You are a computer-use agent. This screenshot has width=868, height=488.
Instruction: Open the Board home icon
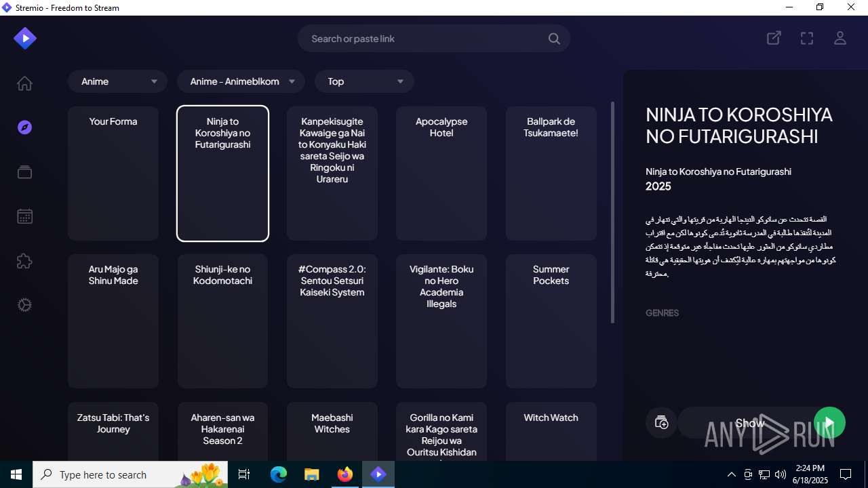pos(24,83)
